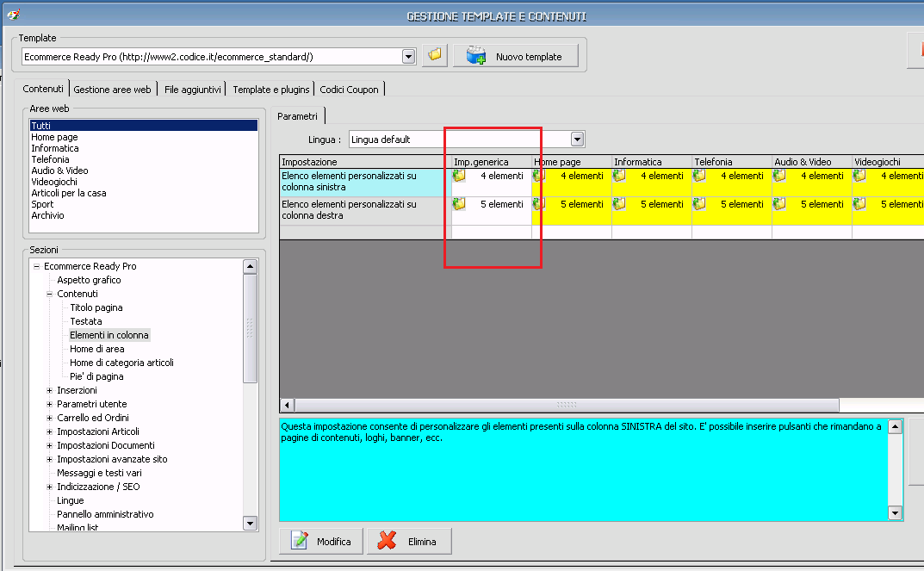Expand the Carrello ed Ordini node
Screen dimensions: 924x571
(49, 418)
